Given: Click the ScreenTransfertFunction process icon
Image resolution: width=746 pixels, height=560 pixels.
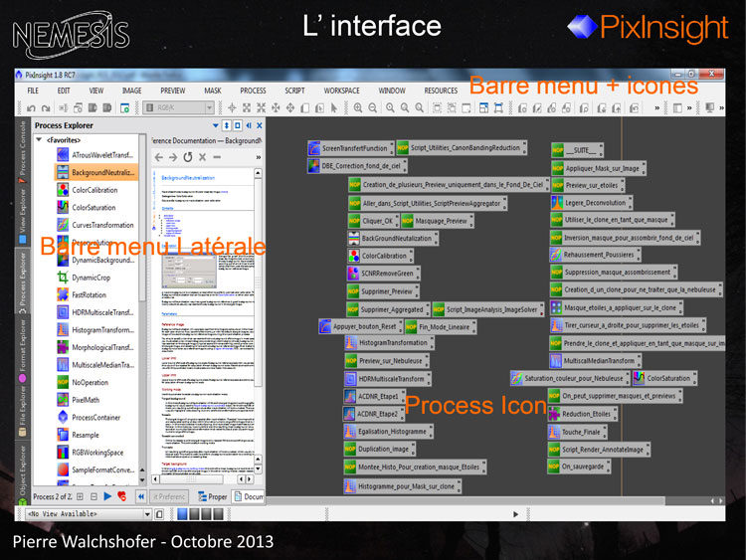Looking at the screenshot, I should tap(351, 148).
